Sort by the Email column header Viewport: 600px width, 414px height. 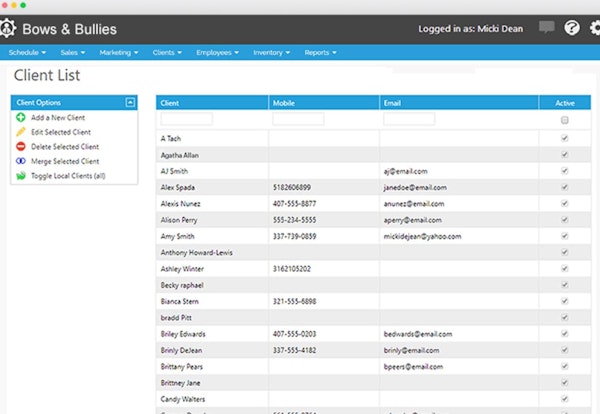tap(459, 103)
